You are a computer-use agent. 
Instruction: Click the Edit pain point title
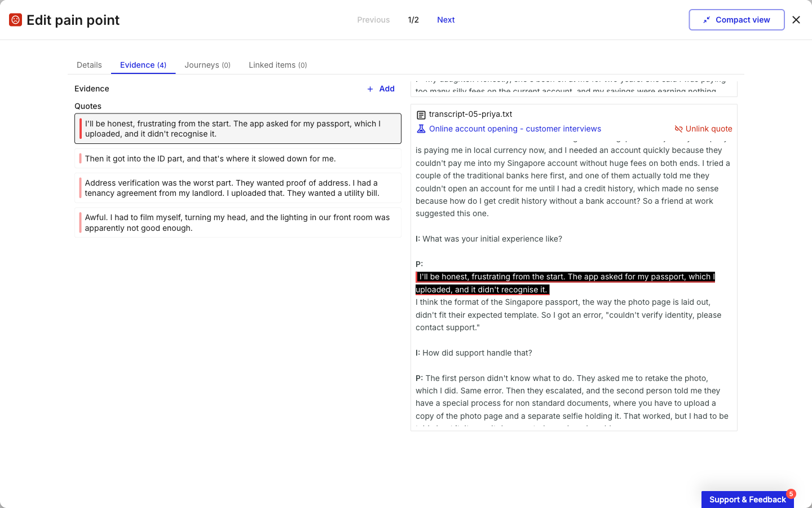coord(73,20)
